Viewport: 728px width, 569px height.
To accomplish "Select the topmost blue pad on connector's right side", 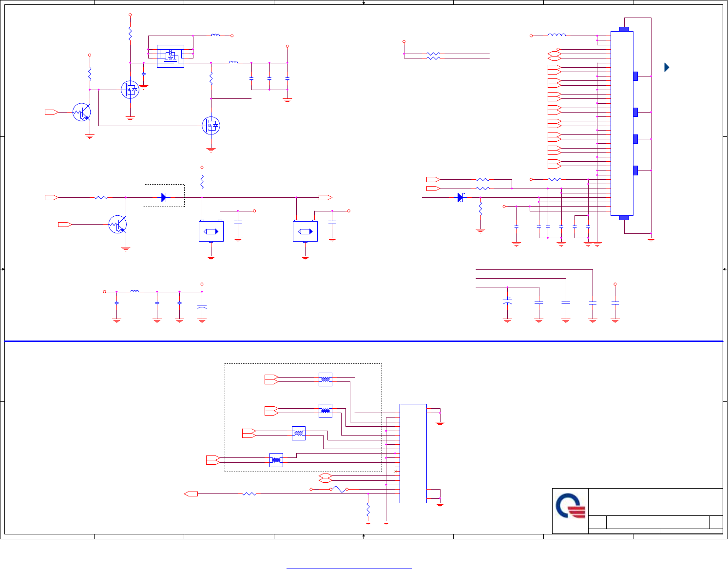I will [x=635, y=76].
